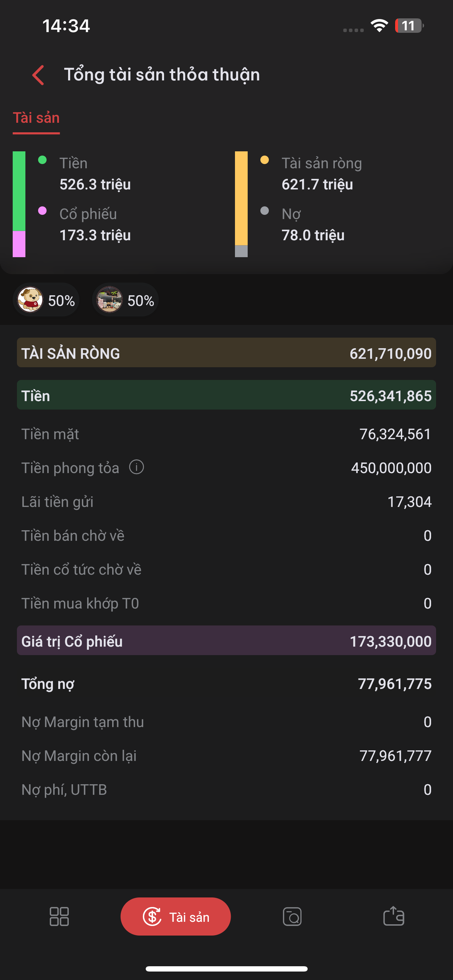Select the Nợ Margin còn lại row
The width and height of the screenshot is (453, 980).
(x=226, y=756)
